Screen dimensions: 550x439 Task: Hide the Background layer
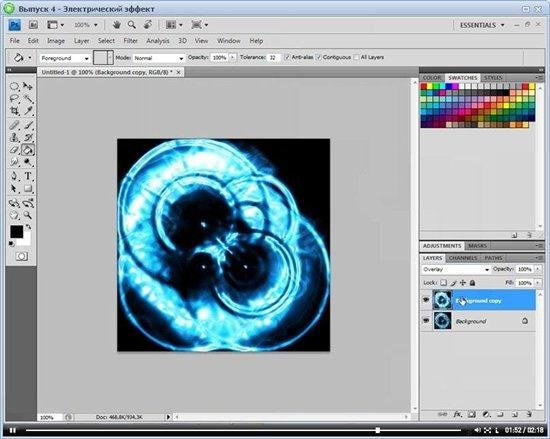tap(426, 320)
